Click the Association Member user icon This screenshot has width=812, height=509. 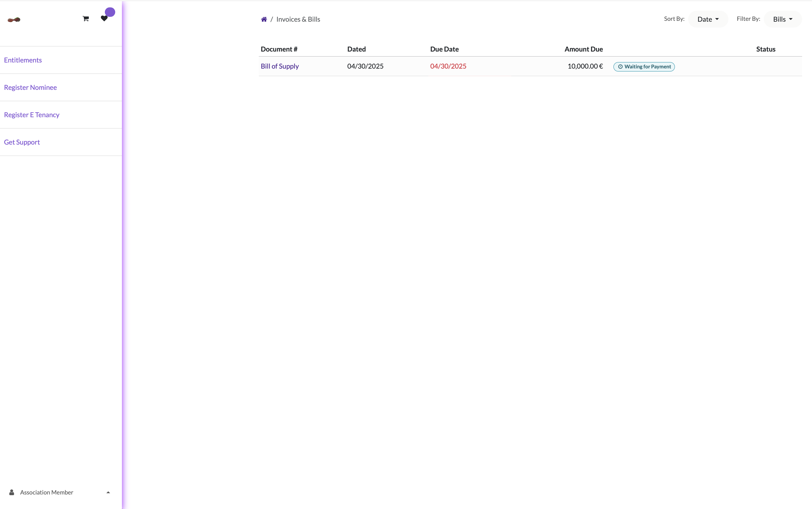12,492
